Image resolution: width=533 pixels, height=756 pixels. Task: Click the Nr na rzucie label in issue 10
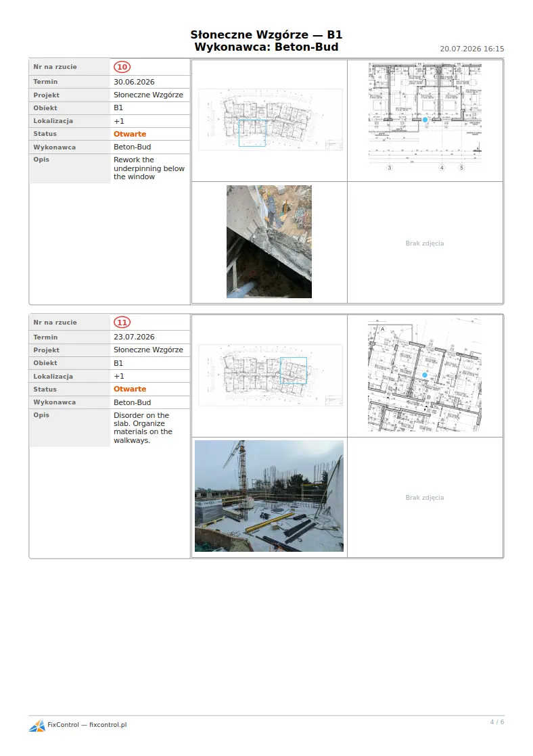pos(55,67)
